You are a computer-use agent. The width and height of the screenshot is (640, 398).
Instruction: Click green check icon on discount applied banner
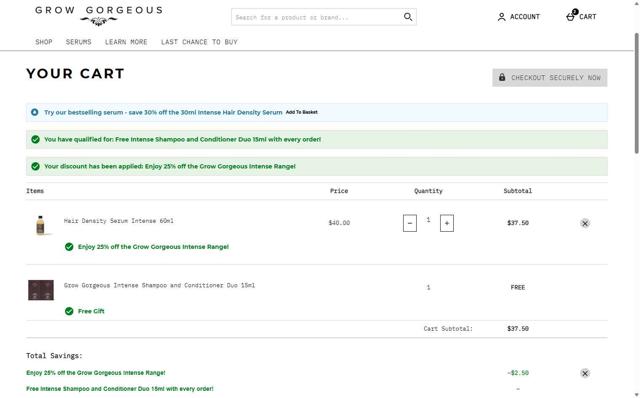point(36,166)
